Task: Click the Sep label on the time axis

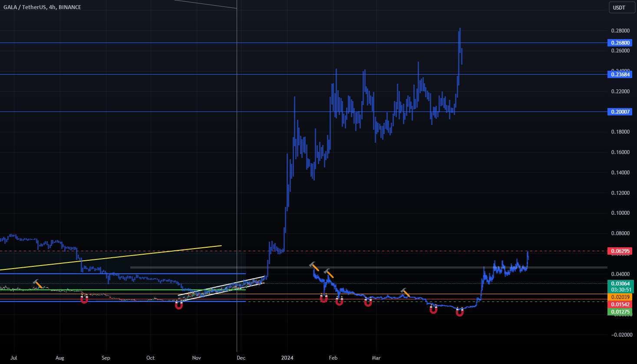Action: click(106, 358)
